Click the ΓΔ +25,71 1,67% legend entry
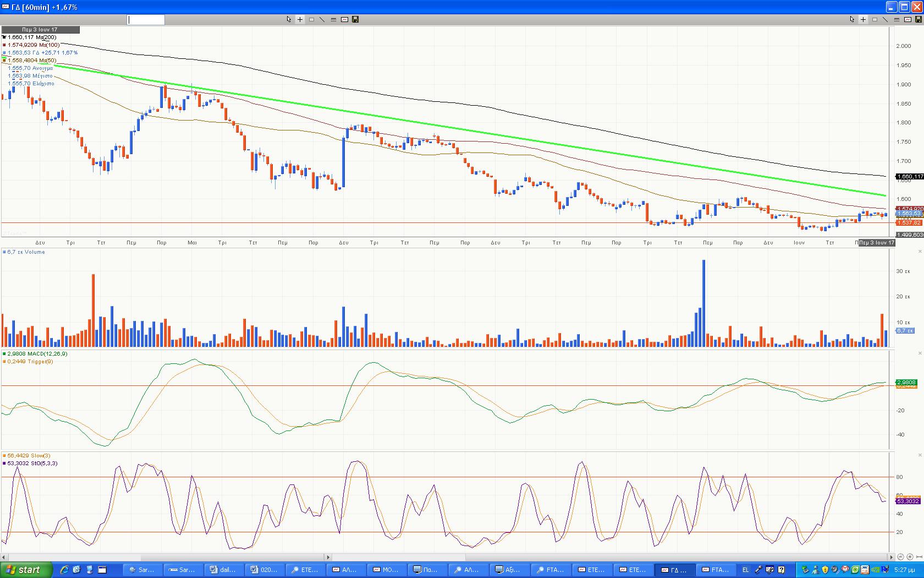The width and height of the screenshot is (924, 578). (41, 53)
